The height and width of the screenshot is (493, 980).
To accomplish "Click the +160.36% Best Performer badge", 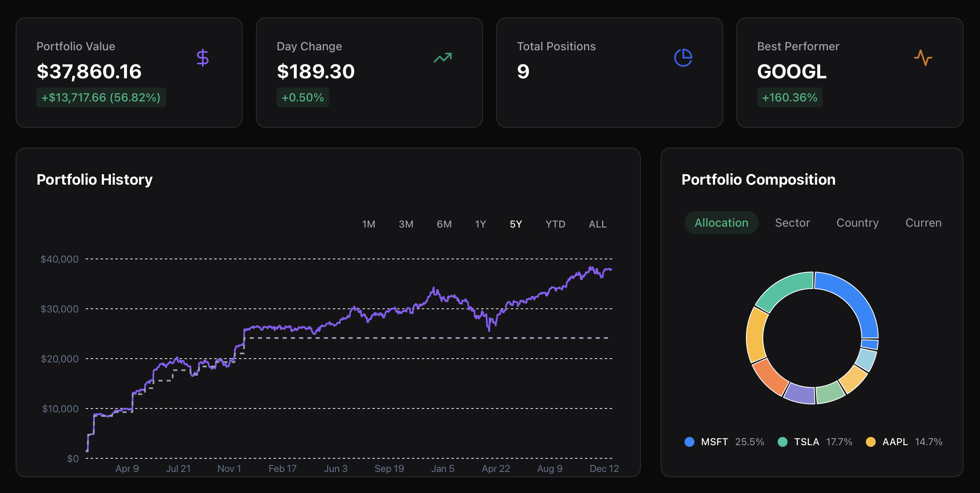I will (789, 97).
